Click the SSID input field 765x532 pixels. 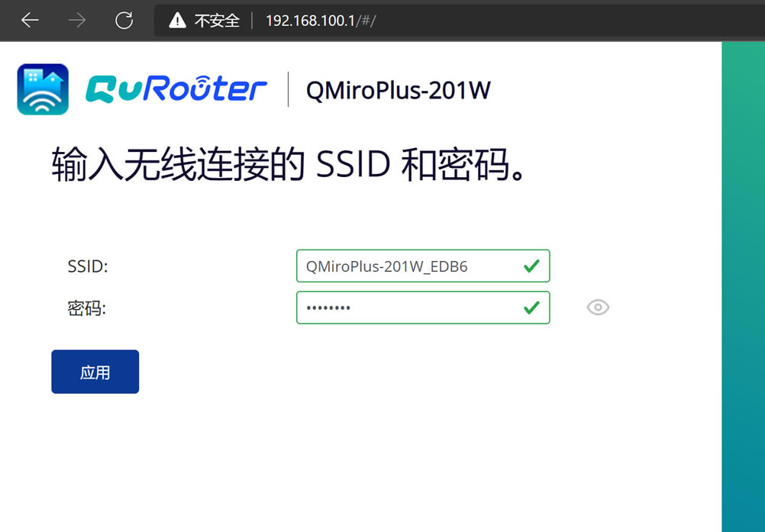point(423,266)
